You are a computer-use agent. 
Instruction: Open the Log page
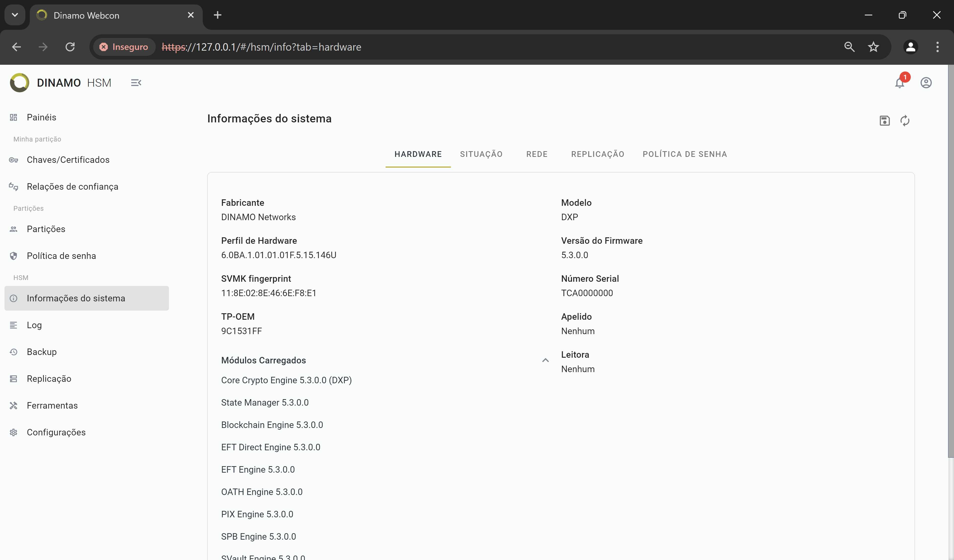(87, 325)
